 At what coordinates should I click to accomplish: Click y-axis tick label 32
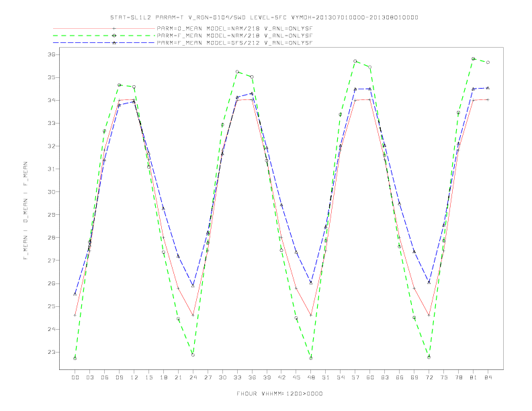[51, 146]
